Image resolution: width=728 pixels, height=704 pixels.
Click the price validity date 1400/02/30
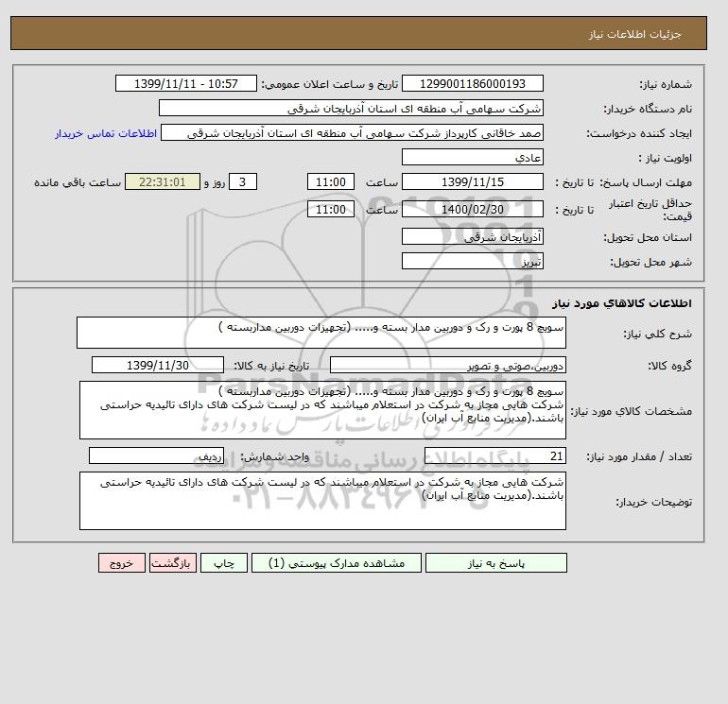click(x=472, y=209)
